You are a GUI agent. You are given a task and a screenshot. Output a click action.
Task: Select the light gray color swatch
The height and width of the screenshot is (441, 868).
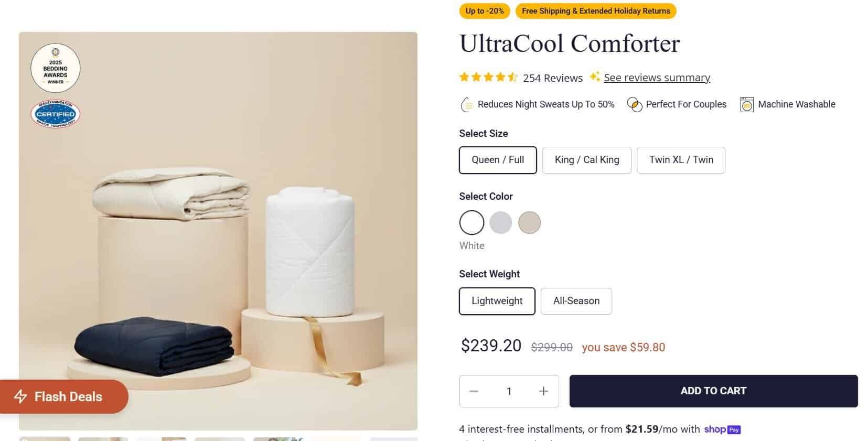tap(500, 222)
